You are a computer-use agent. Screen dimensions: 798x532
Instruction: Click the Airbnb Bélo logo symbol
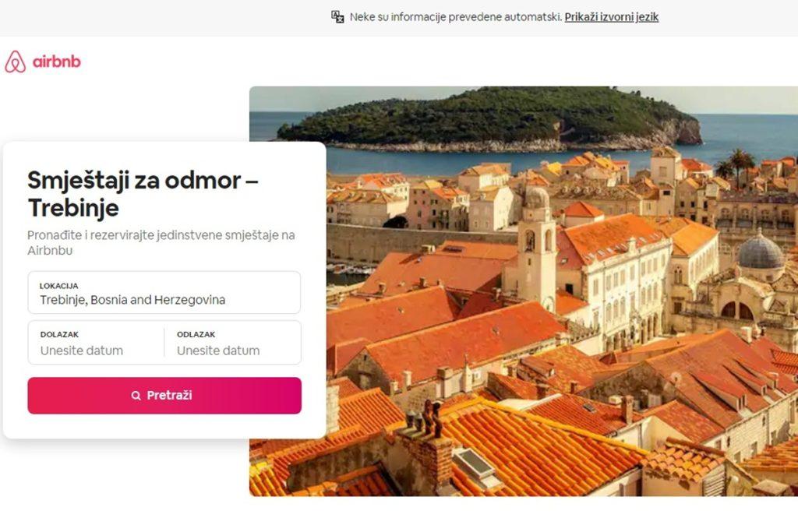[x=16, y=62]
